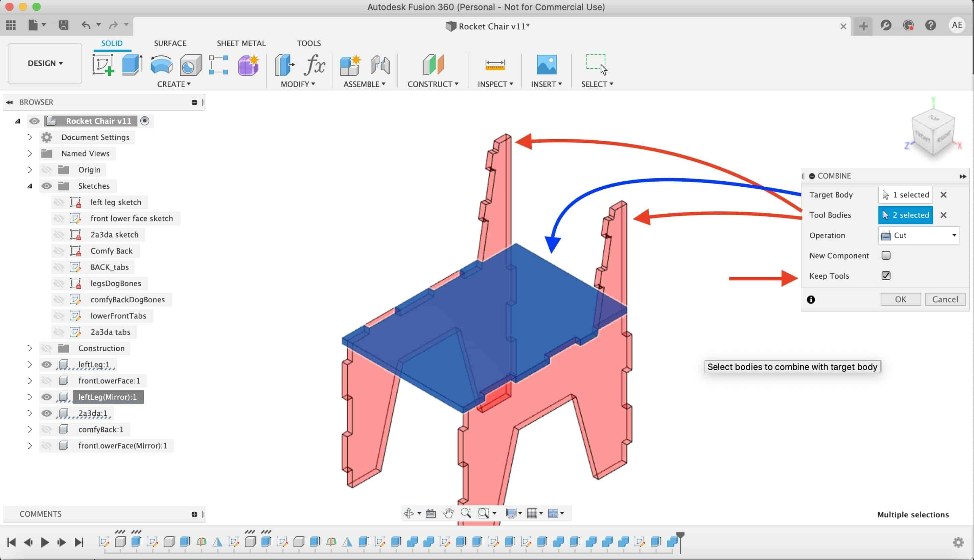The image size is (974, 560).
Task: Click the timeline end marker
Action: [680, 542]
